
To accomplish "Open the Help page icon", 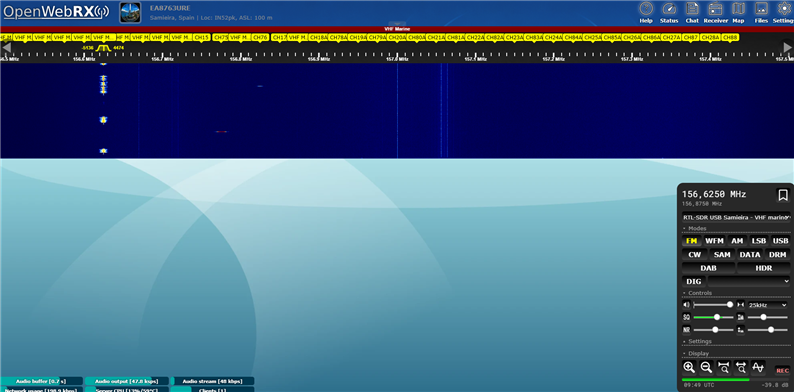I will point(646,12).
